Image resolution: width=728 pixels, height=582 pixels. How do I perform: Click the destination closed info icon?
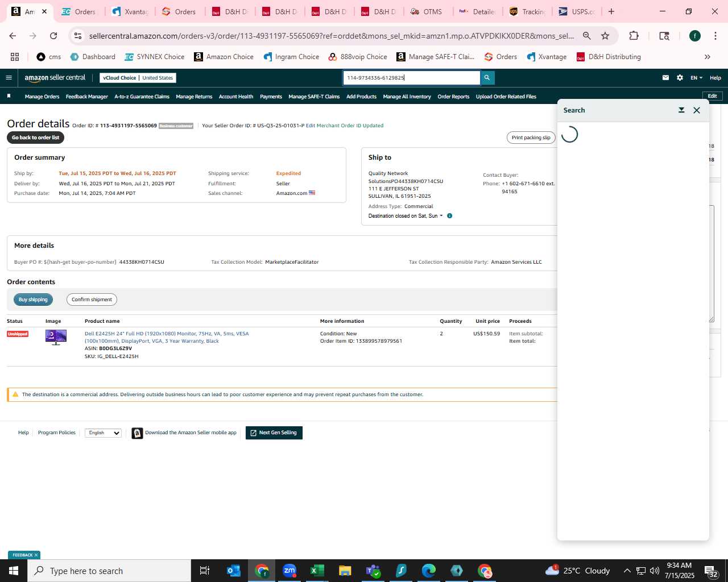click(449, 216)
